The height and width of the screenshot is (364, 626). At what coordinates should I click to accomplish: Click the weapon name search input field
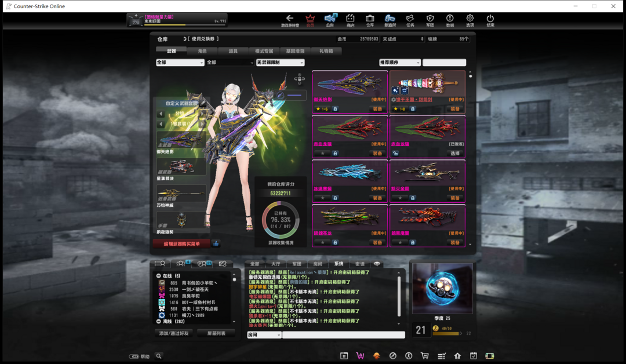(x=444, y=63)
